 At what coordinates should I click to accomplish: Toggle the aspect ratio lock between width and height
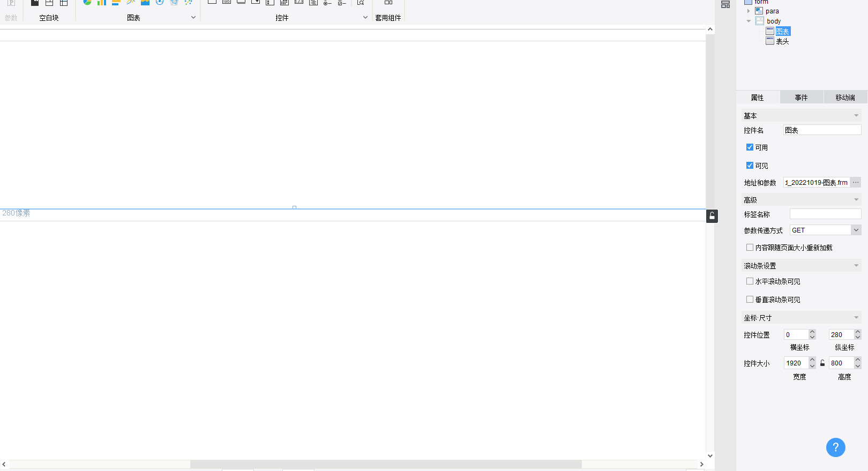[822, 363]
